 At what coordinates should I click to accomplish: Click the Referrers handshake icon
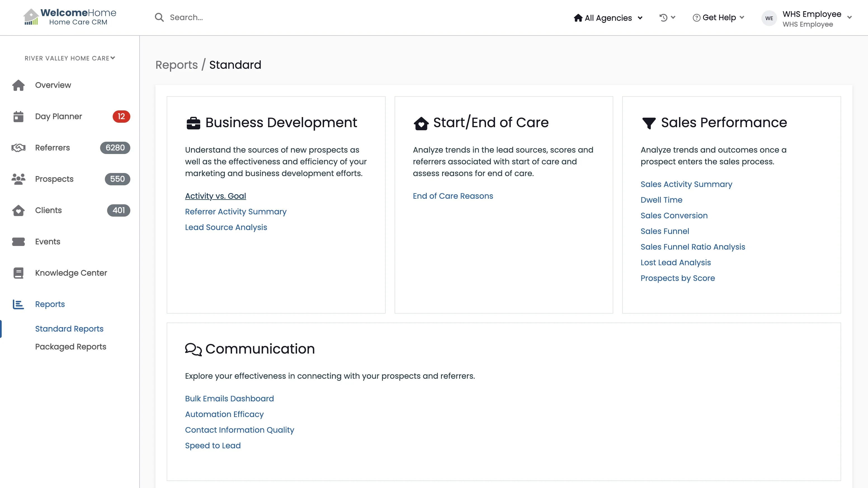(x=18, y=148)
